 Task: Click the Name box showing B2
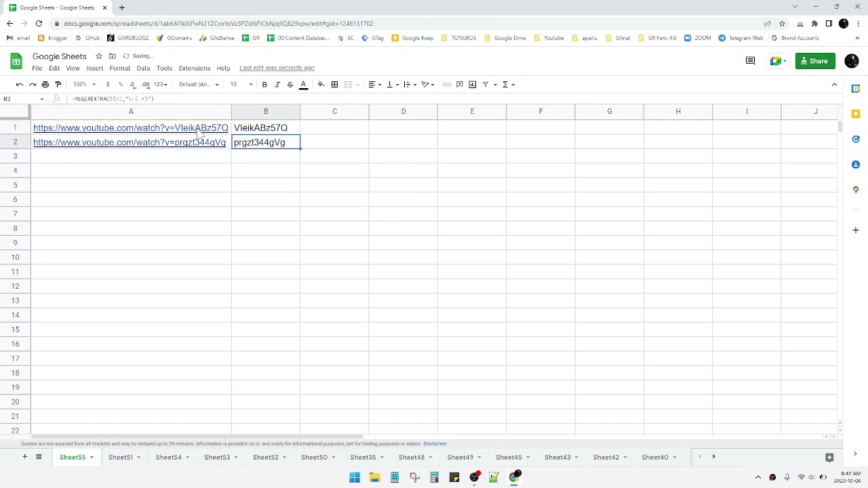coord(22,99)
